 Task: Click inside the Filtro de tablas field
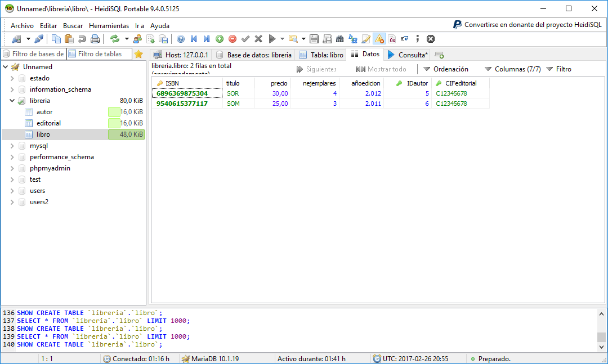tap(100, 54)
